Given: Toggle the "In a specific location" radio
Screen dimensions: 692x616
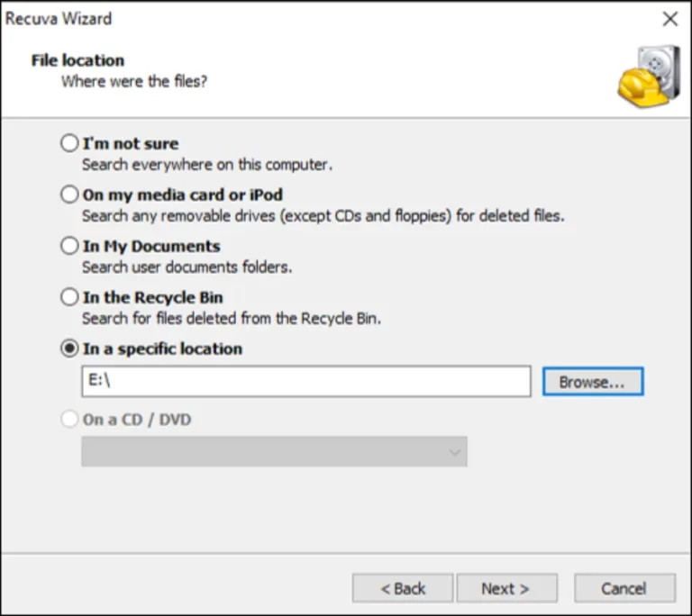Looking at the screenshot, I should [x=69, y=349].
